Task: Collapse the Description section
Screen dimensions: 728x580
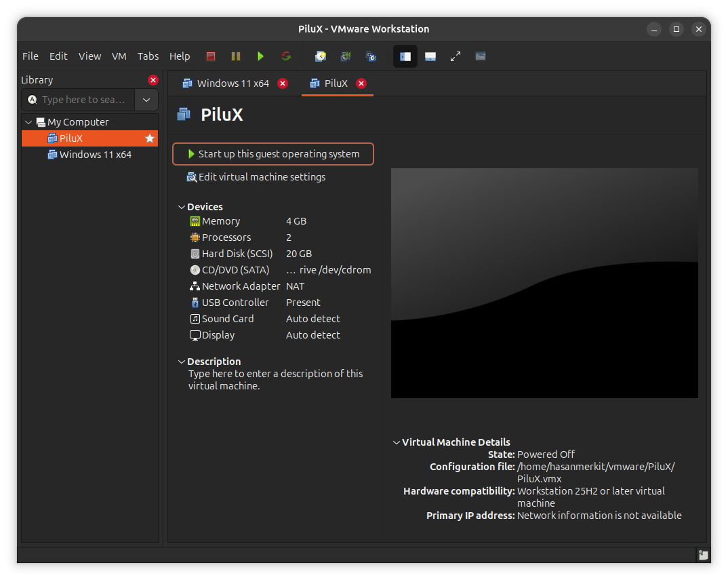Action: [182, 362]
